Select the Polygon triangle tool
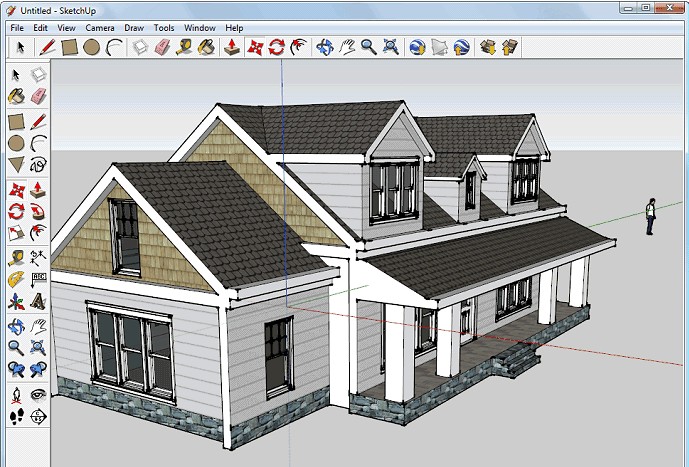Viewport: 689px width, 467px height. click(16, 165)
